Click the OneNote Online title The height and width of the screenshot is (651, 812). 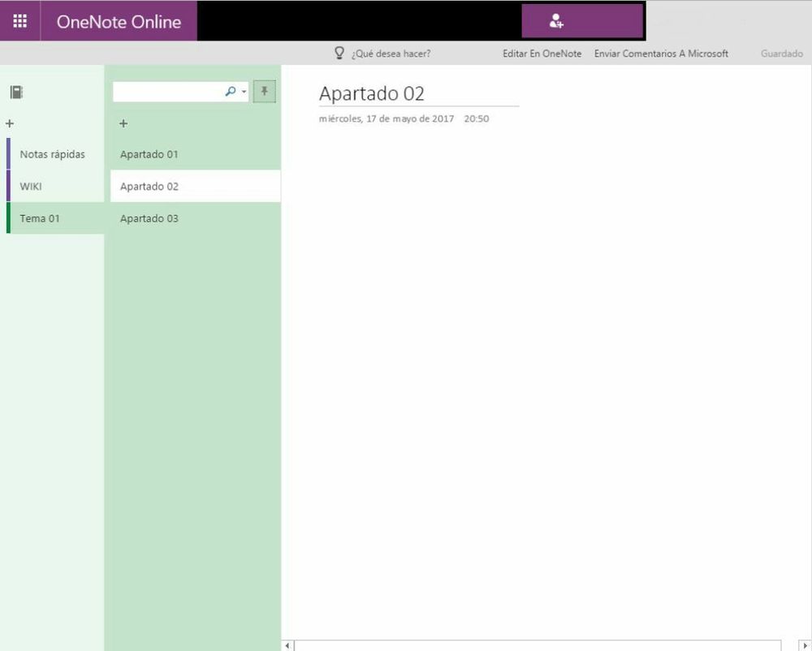[x=119, y=22]
